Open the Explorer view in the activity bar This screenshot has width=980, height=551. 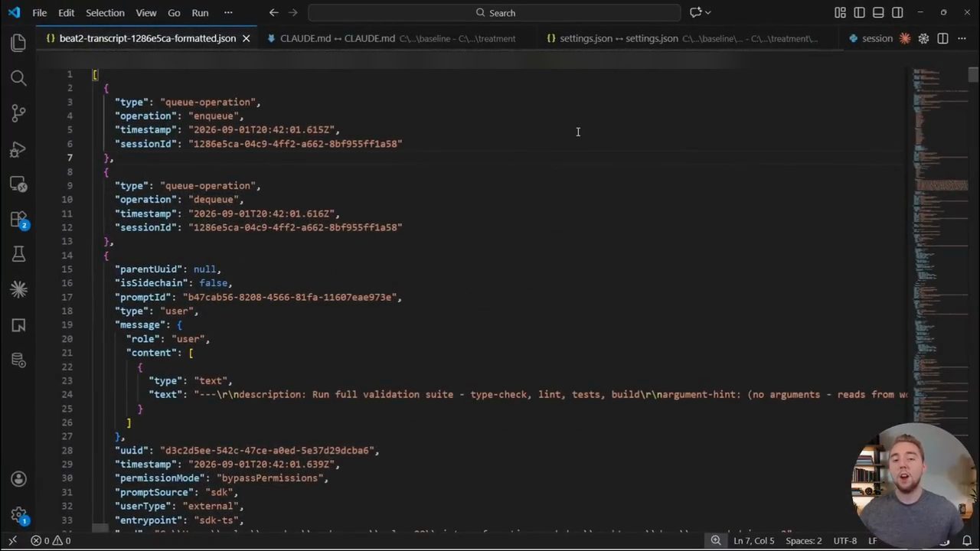coord(18,43)
